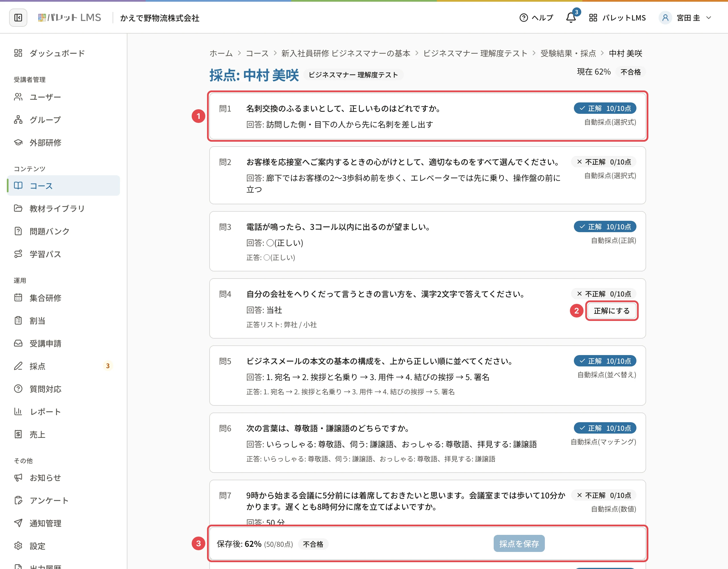The image size is (728, 569).
Task: Click the 売上 receipt icon
Action: 18,434
